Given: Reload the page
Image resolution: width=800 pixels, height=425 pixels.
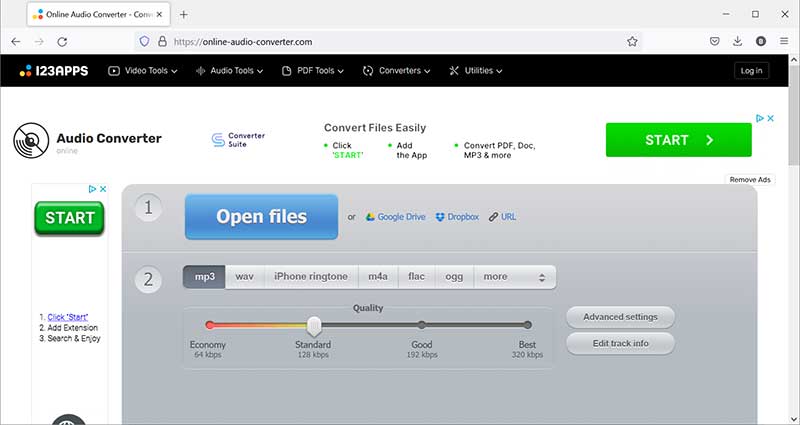Looking at the screenshot, I should pos(62,42).
